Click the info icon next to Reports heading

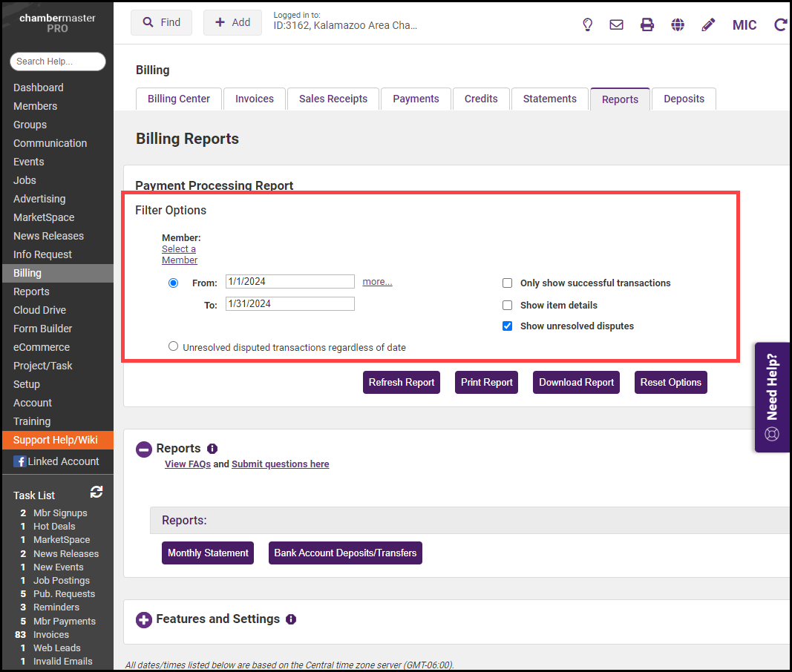tap(212, 449)
